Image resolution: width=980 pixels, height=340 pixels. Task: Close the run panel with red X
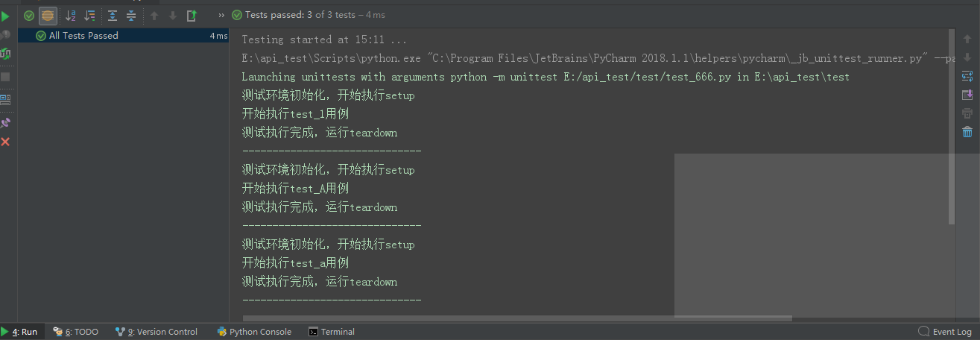[5, 142]
